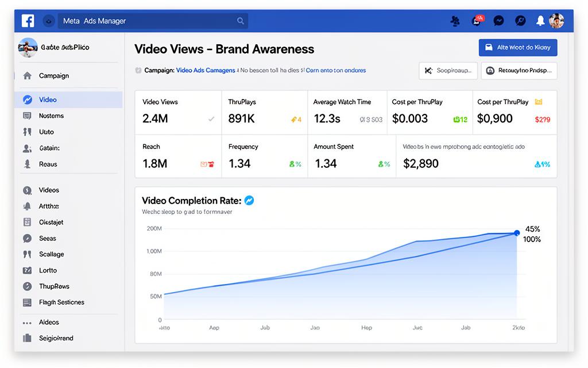The width and height of the screenshot is (588, 368).
Task: Open the notifications bell icon
Action: pos(540,21)
